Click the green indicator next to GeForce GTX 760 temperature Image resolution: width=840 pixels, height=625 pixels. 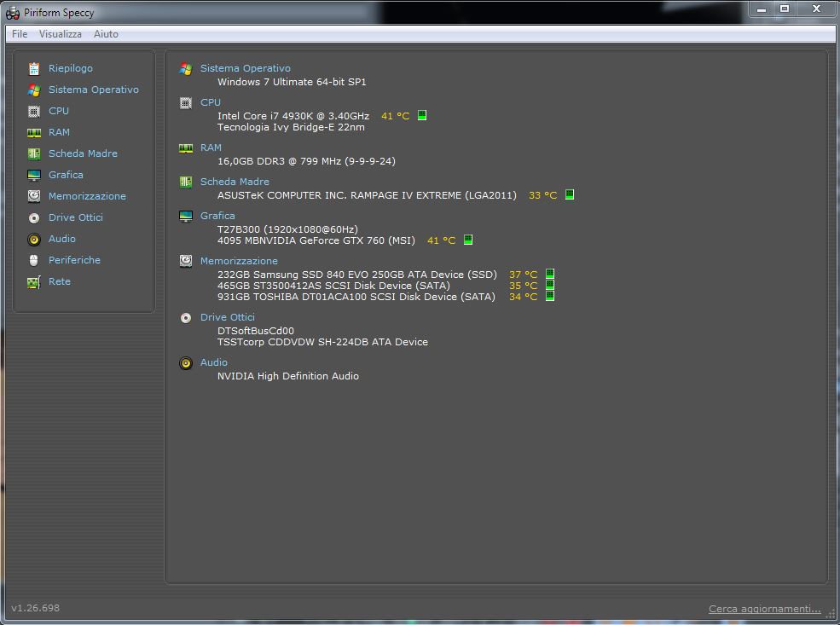[x=467, y=240]
